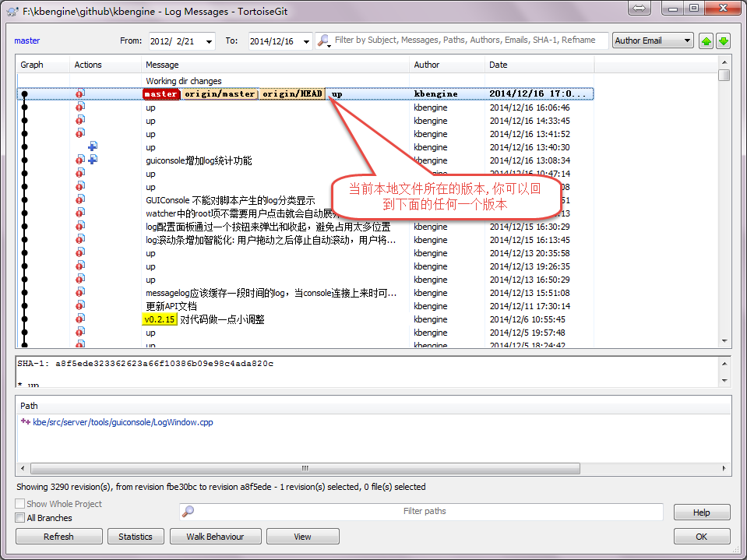Click the TortoiseGit icon in title bar
The width and height of the screenshot is (747, 560).
[x=13, y=12]
